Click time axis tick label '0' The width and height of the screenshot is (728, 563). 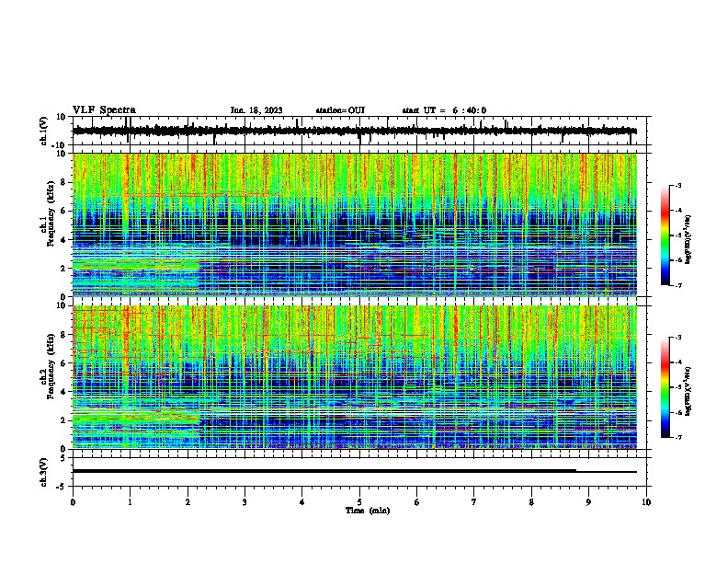73,502
